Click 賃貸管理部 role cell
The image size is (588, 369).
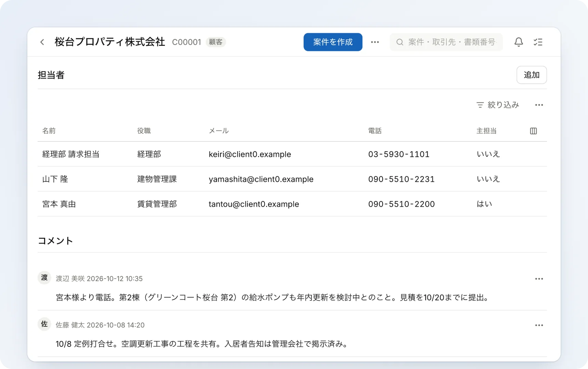coord(157,204)
